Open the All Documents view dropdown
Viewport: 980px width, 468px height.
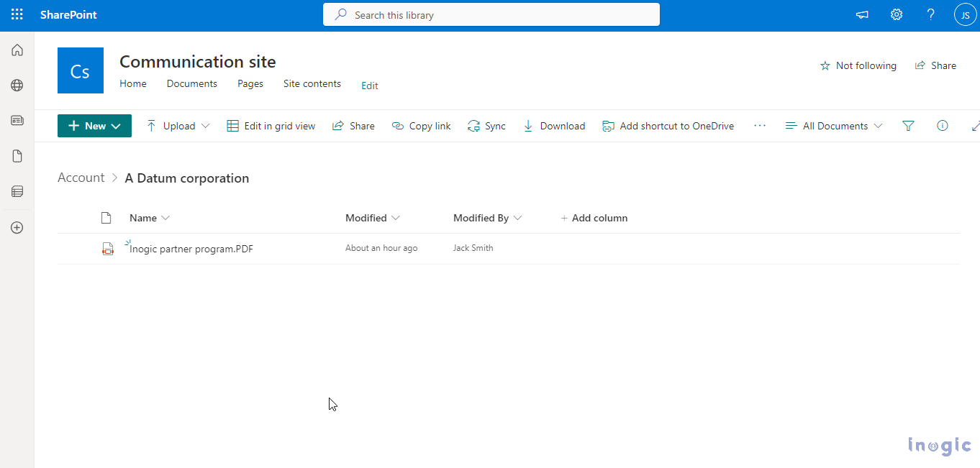(834, 126)
